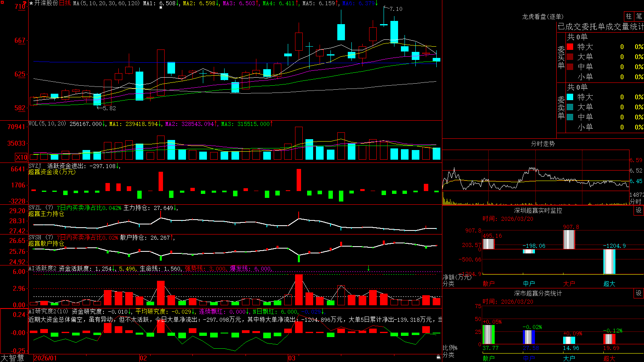644x362 pixels.
Task: Click the SVZL indicator label
Action: coord(35,208)
